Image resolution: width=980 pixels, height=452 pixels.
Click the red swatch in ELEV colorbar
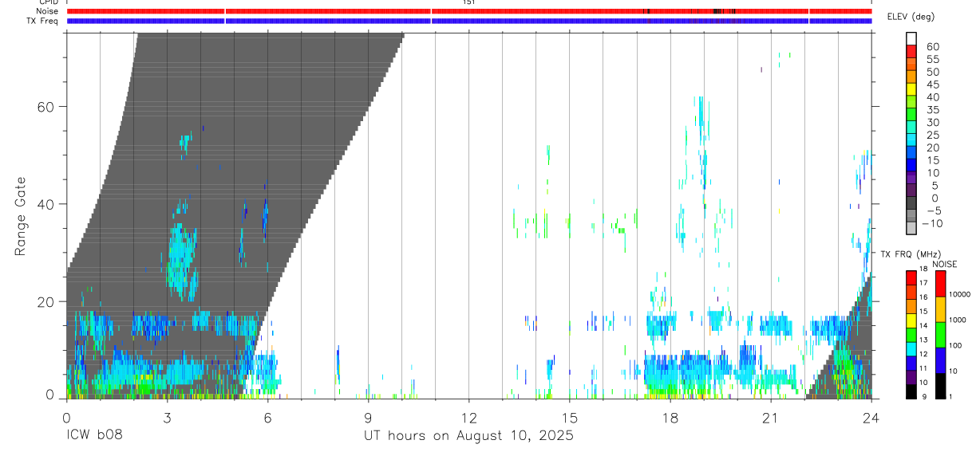pos(911,50)
